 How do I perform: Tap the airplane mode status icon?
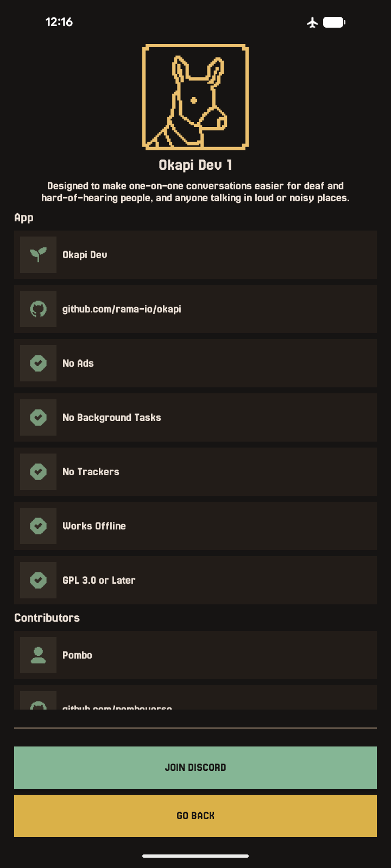pos(312,22)
